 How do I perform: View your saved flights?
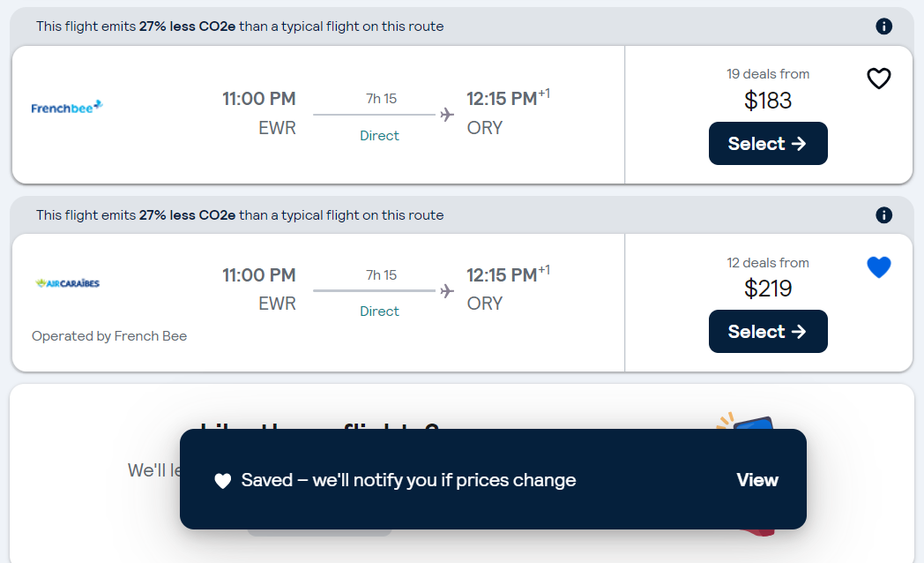[x=756, y=480]
